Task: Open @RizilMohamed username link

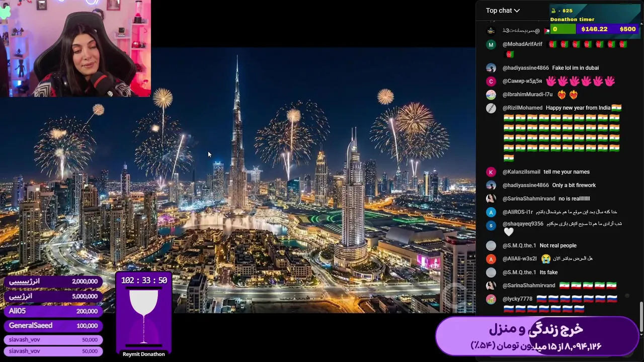Action: pyautogui.click(x=522, y=108)
